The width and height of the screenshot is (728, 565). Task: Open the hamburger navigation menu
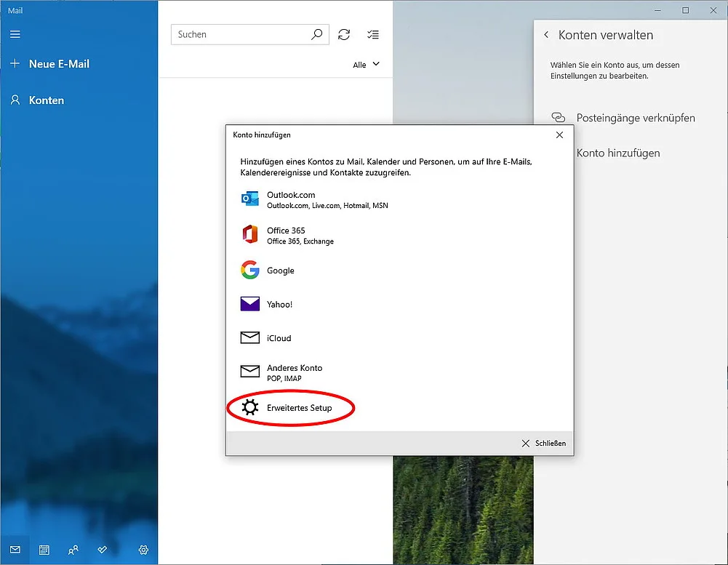(x=15, y=34)
